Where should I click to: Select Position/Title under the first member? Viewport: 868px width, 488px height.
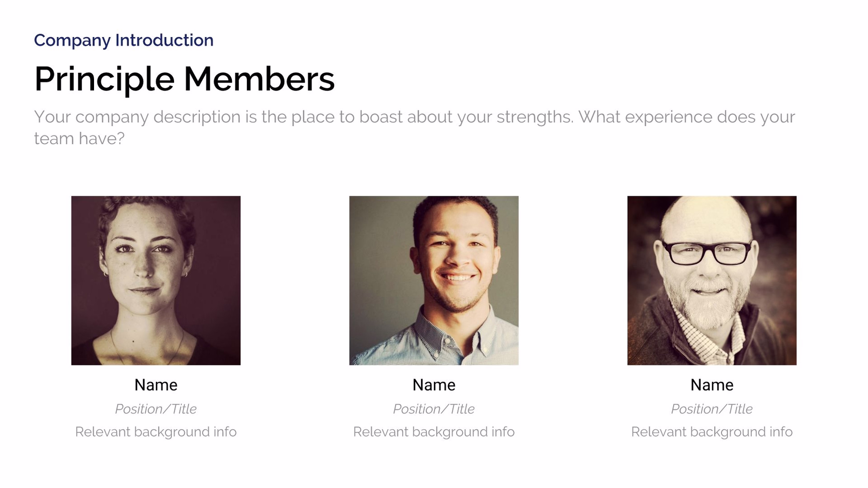156,409
